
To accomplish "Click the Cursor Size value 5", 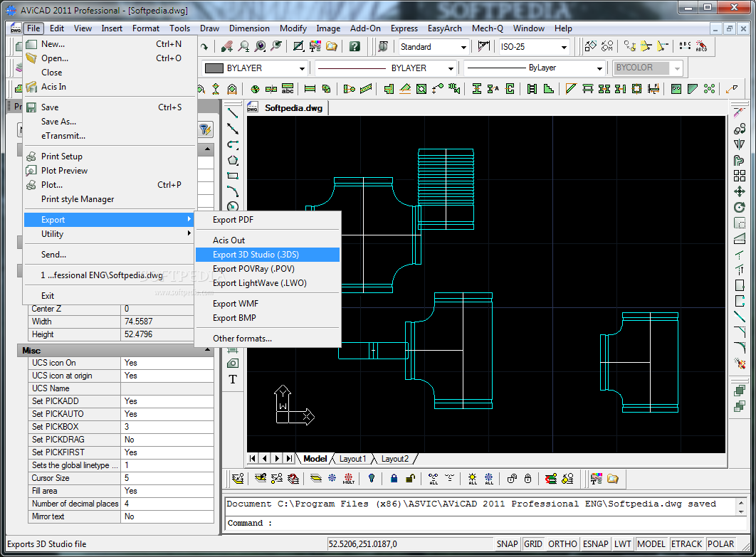I will [167, 478].
